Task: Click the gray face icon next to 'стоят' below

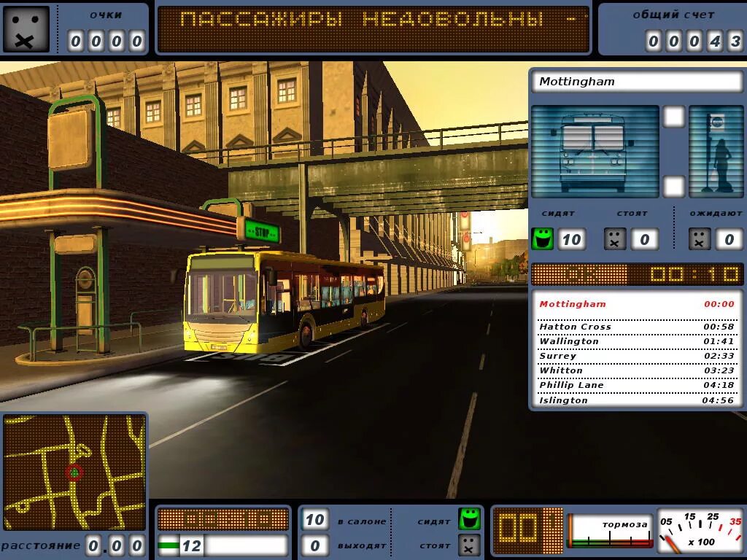Action: (471, 545)
